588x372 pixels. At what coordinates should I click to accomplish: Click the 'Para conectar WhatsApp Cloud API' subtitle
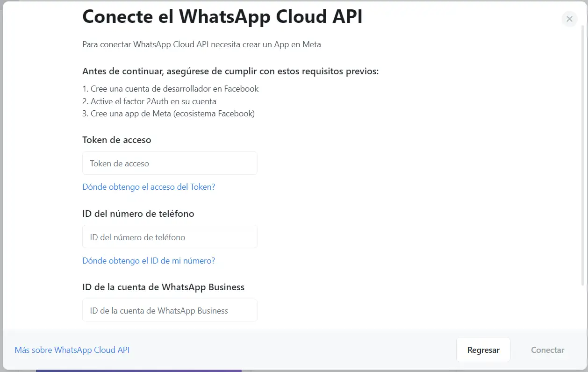(201, 44)
